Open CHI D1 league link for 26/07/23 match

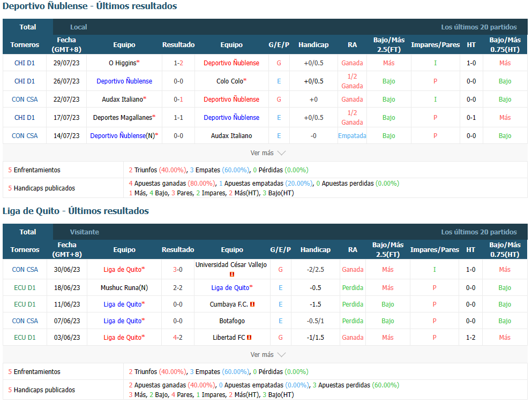(x=25, y=81)
